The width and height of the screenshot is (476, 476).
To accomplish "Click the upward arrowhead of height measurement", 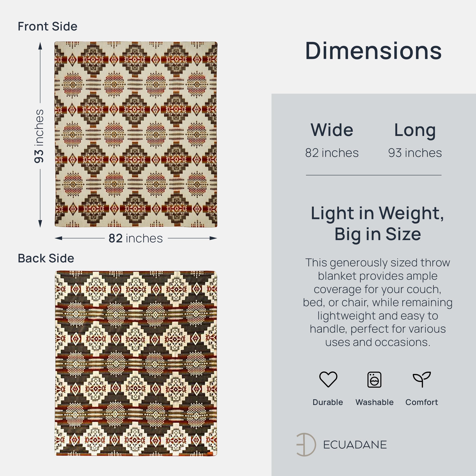I will [x=40, y=46].
